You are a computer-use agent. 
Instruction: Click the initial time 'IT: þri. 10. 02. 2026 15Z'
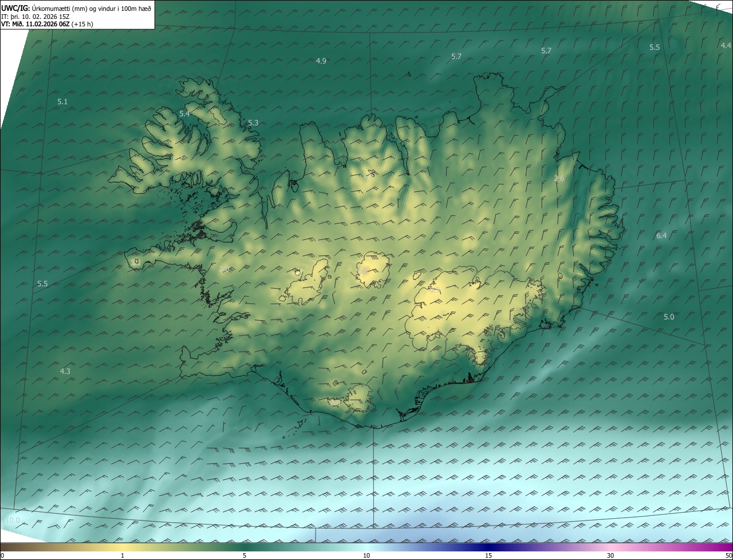(36, 17)
